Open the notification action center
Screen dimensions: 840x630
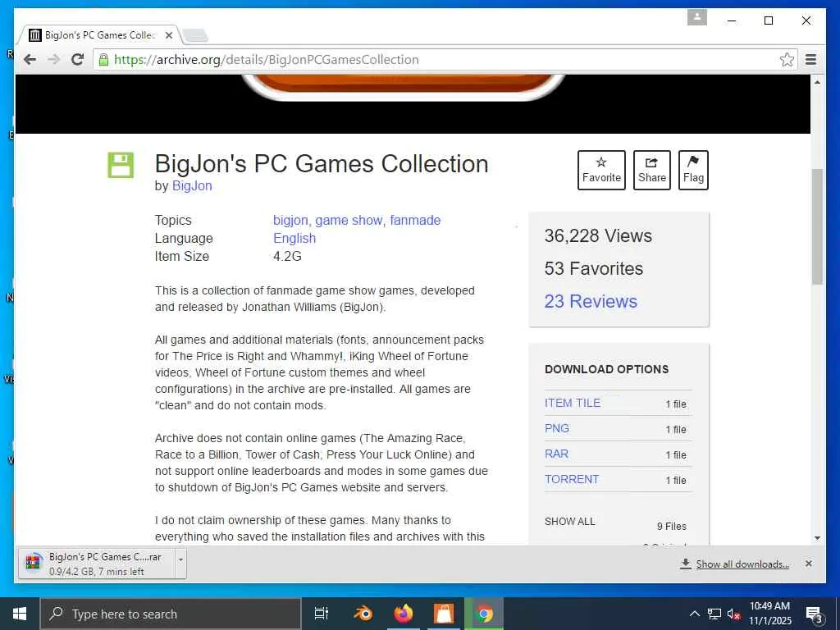point(814,614)
